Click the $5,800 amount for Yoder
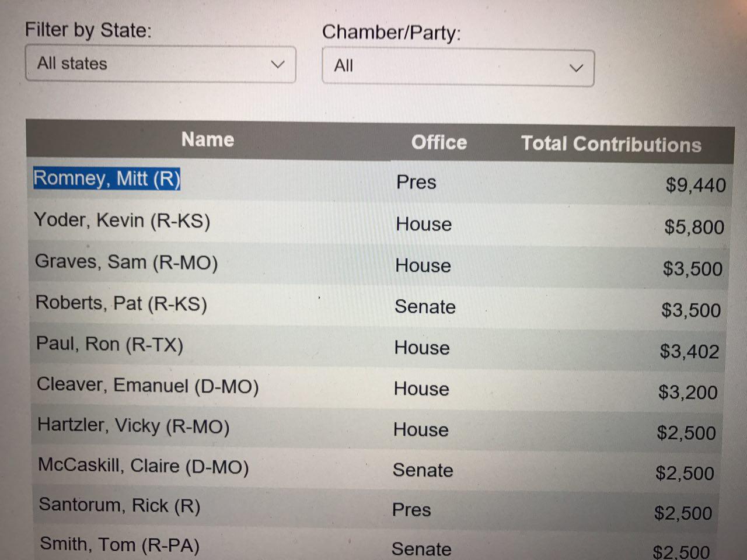747x560 pixels. [x=694, y=227]
